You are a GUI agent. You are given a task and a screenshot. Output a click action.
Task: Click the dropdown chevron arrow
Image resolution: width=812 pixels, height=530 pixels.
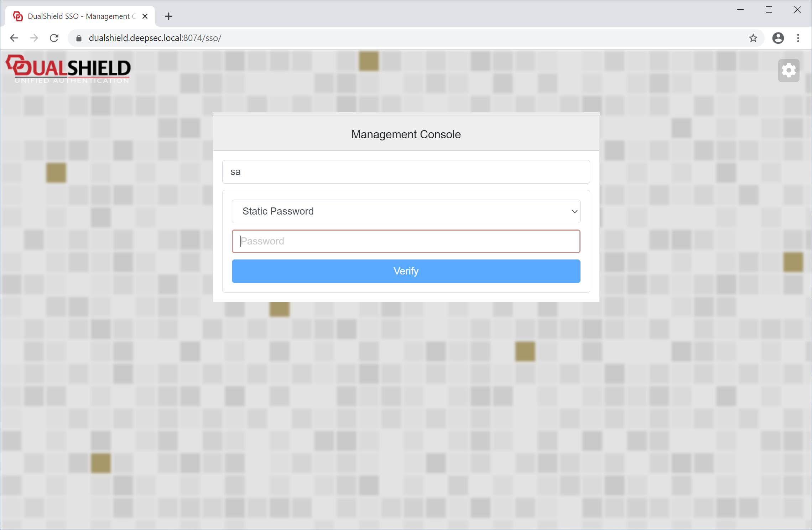click(574, 212)
